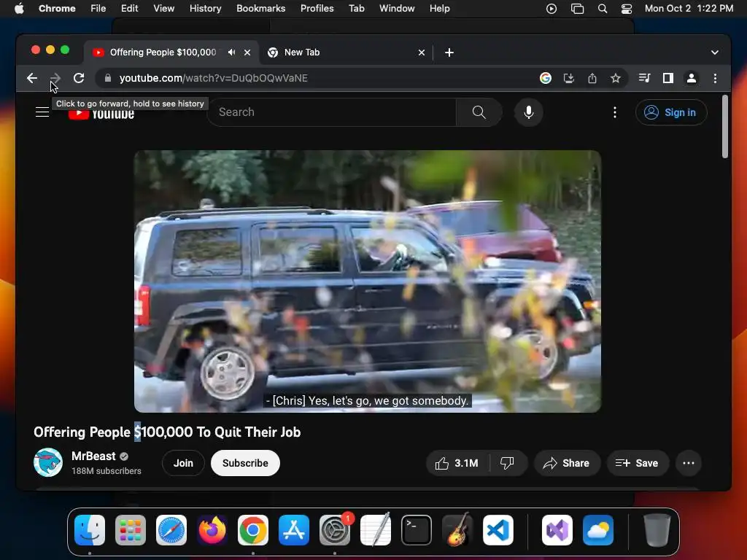Screen dimensions: 747x560
Task: Close the Offering People $100,000 tab
Action: 247,52
